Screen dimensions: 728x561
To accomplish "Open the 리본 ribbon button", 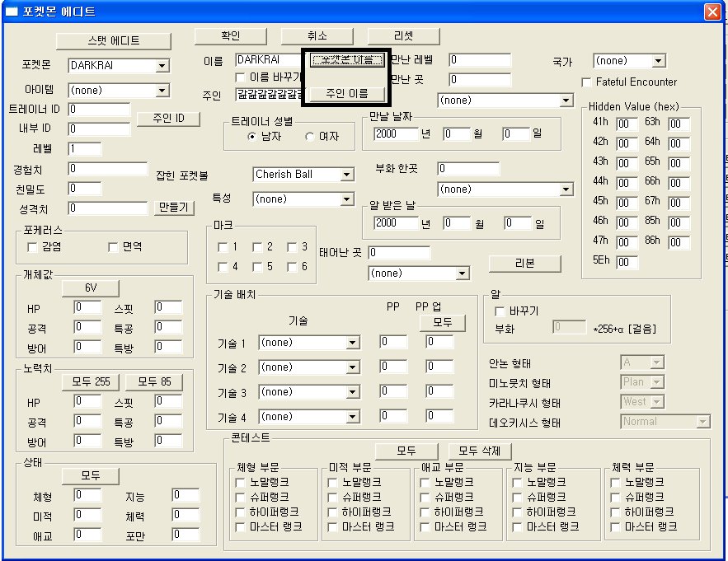I will tap(525, 263).
